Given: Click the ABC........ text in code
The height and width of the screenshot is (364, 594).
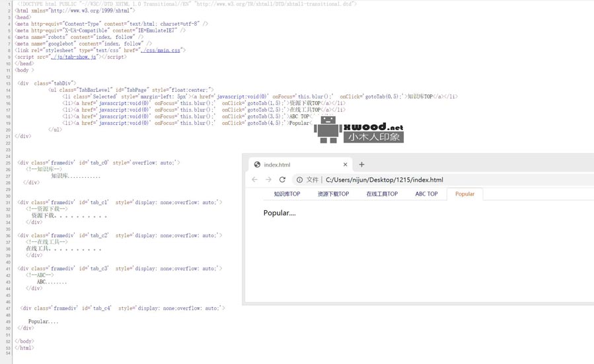Looking at the screenshot, I should coord(52,281).
